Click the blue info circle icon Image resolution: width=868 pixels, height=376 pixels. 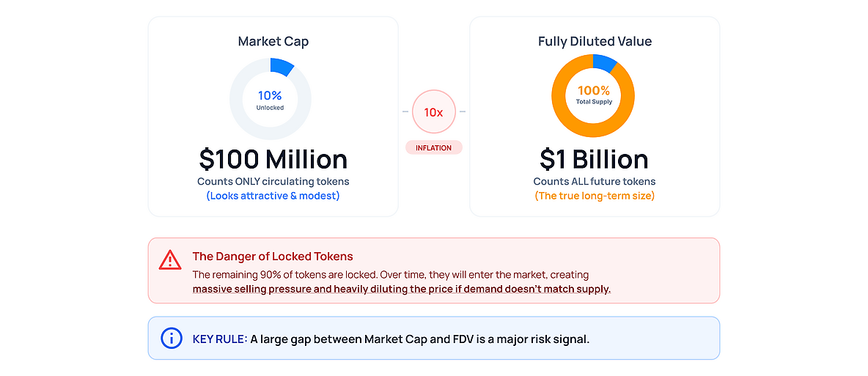coord(171,338)
